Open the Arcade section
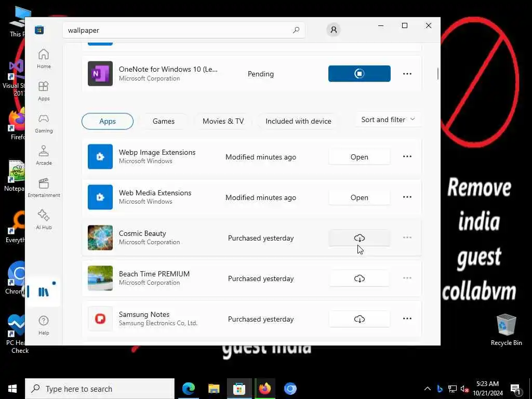Image resolution: width=532 pixels, height=399 pixels. tap(44, 155)
